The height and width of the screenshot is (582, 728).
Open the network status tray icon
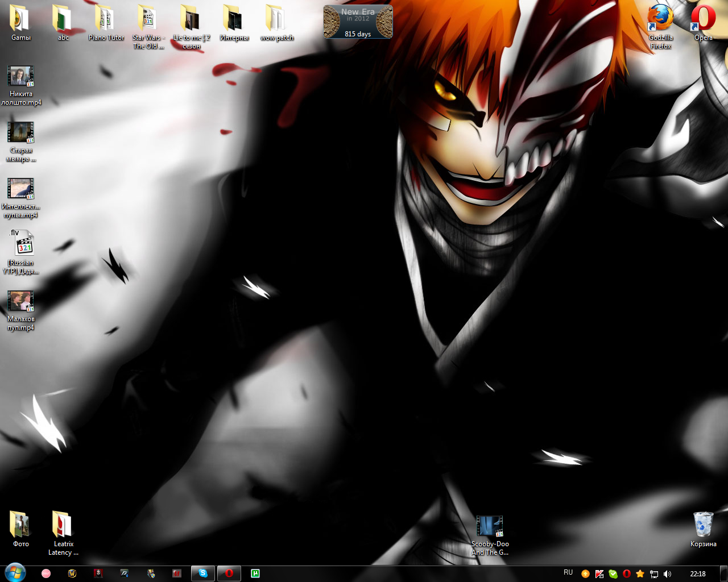(x=654, y=574)
